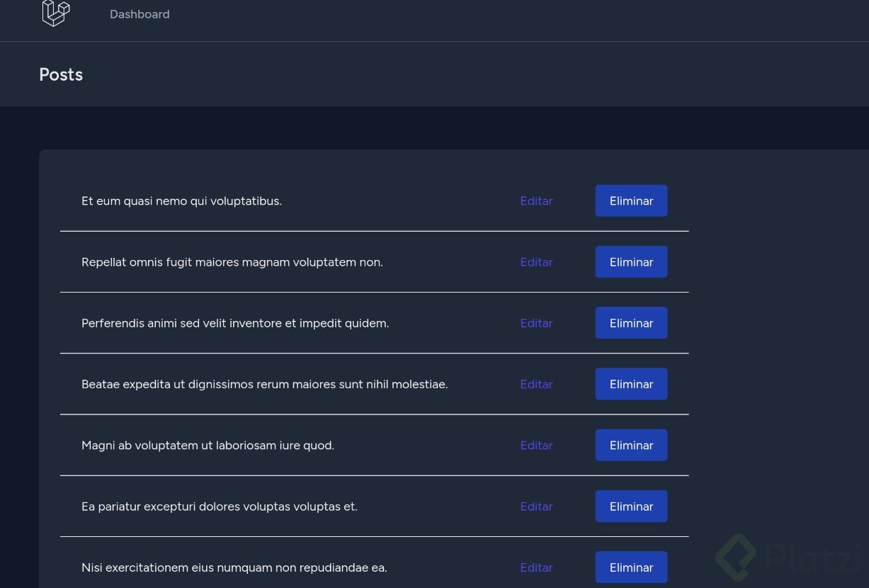Click Editar for "Repellat omnis fugit" post
Screen dimensions: 869x588
536,262
